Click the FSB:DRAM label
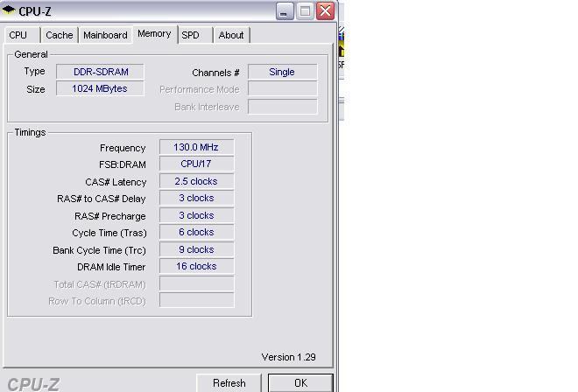This screenshot has height=392, width=578. 123,164
